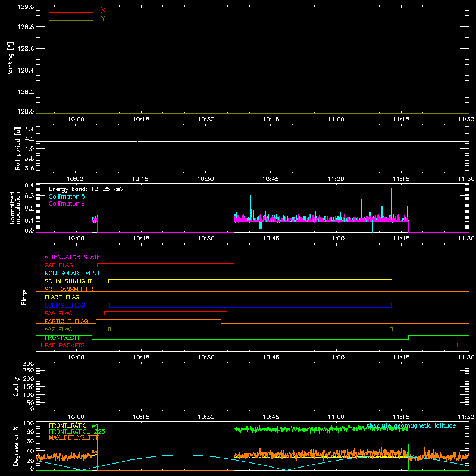Click the PARTICLE_FLAG label
This screenshot has height=476, width=476.
click(67, 321)
